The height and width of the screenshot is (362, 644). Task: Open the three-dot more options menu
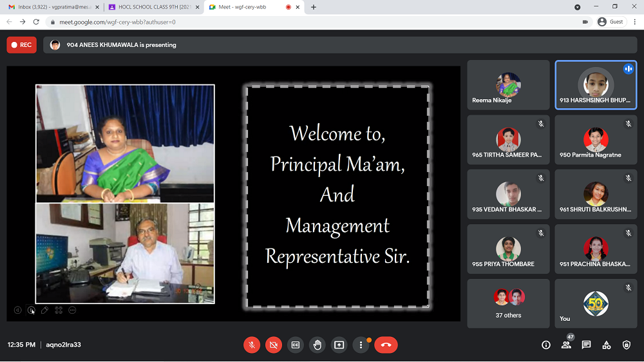point(361,345)
